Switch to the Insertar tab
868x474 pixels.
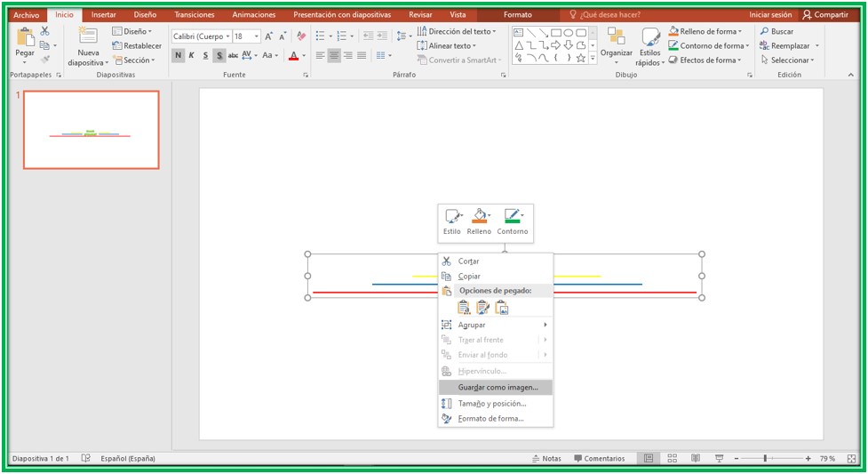[104, 15]
